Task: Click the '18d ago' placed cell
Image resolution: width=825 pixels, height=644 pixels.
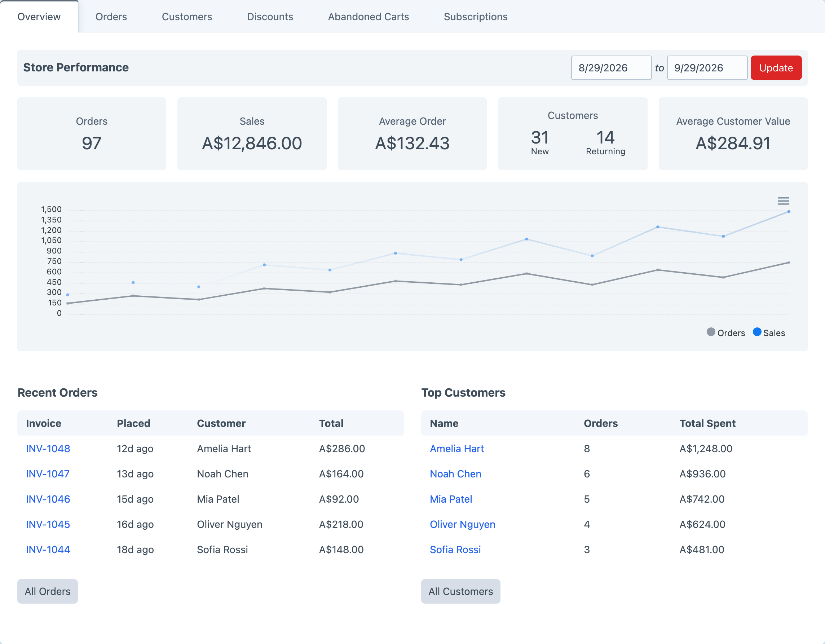Action: click(135, 550)
